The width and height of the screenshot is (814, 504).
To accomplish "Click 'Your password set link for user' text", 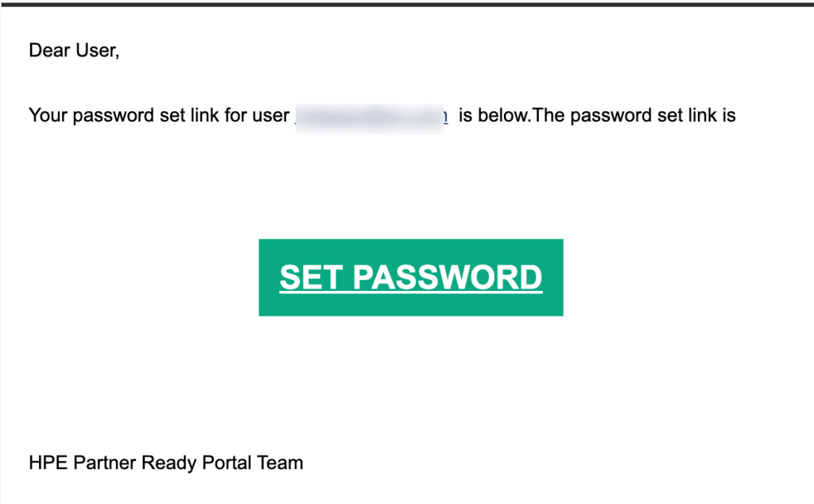I will pos(159,115).
